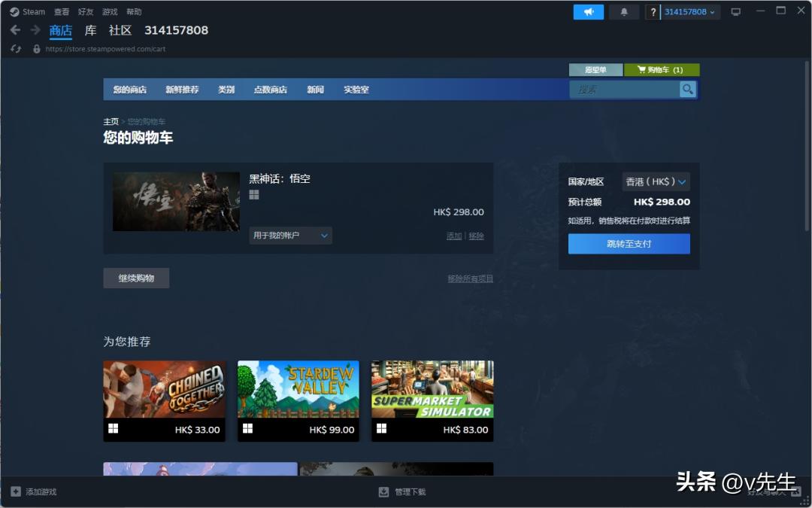The height and width of the screenshot is (508, 812).
Task: Open the 帮助 menu
Action: click(134, 12)
